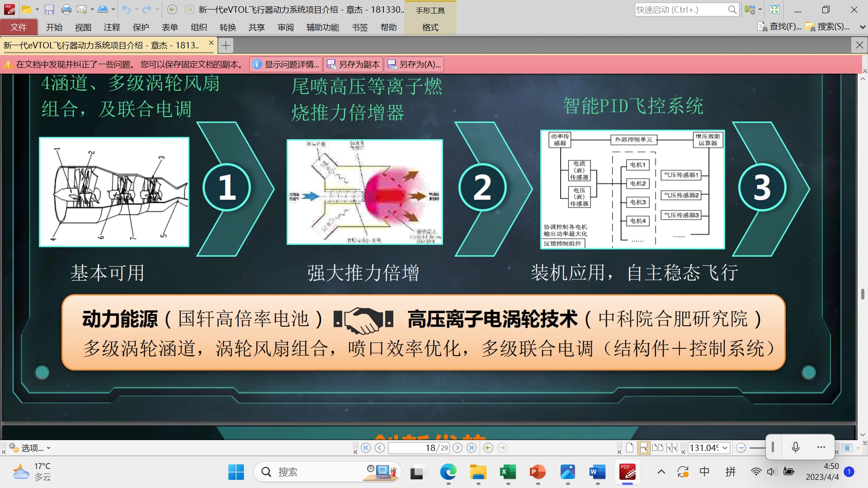The image size is (868, 488).
Task: Expand the zoom percentage dropdown
Action: (725, 448)
